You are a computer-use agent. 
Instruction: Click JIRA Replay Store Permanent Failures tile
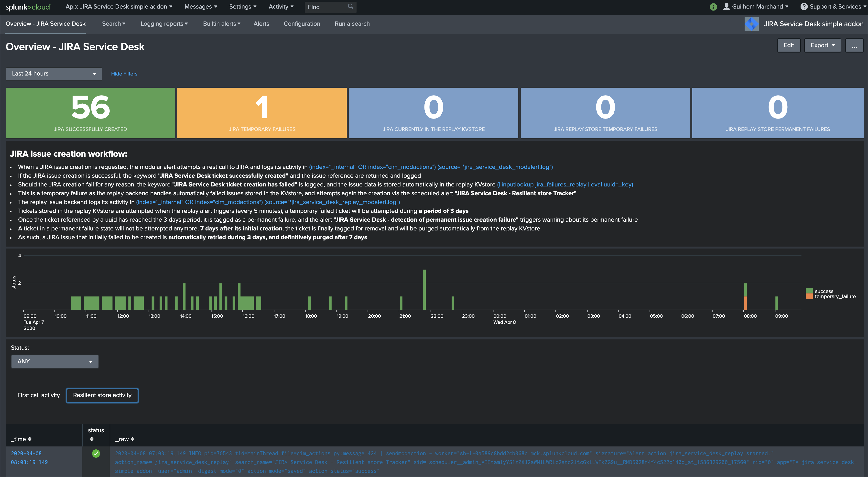[x=778, y=113]
